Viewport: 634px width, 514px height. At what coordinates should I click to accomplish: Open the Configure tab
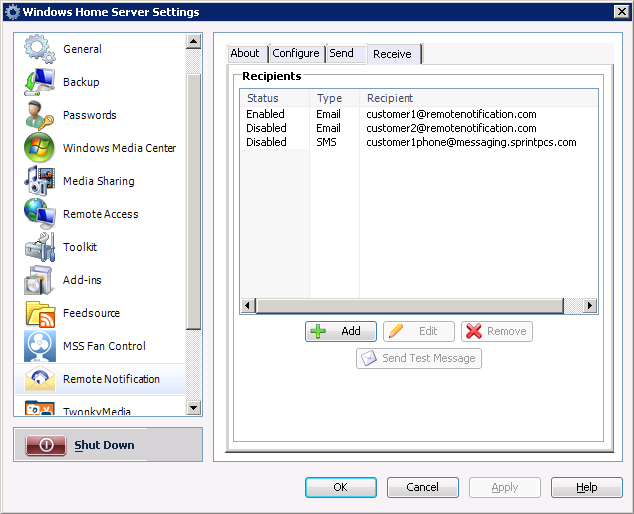pyautogui.click(x=297, y=53)
